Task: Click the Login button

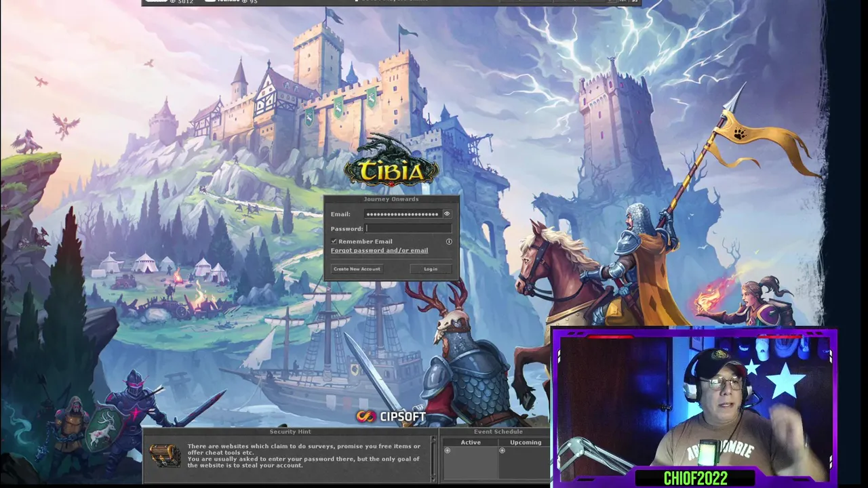Action: pos(431,269)
